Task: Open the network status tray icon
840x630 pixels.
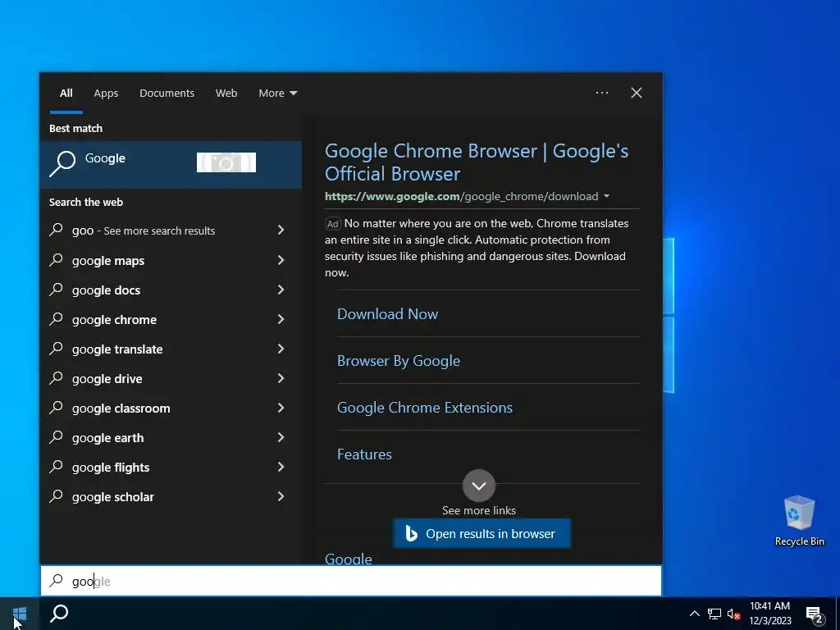Action: tap(714, 614)
